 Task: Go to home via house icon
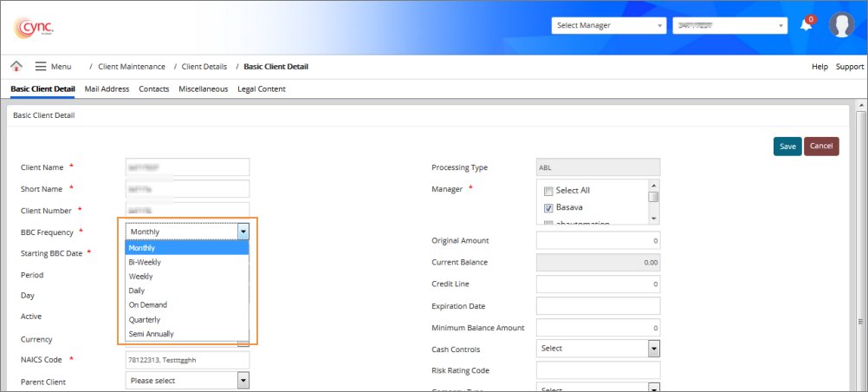click(x=16, y=67)
